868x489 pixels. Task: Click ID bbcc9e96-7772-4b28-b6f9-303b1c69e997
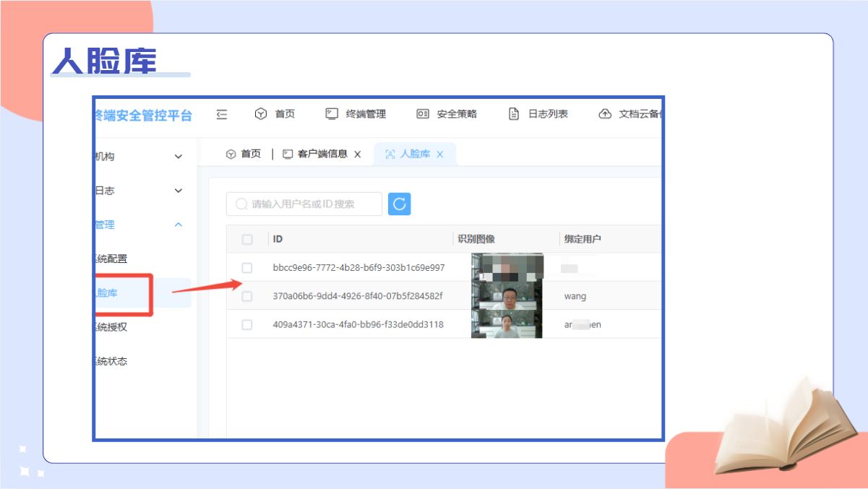tap(358, 268)
